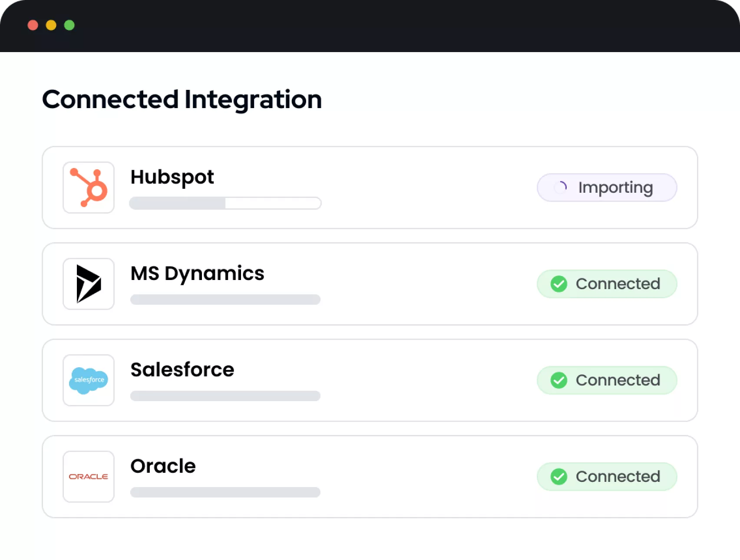740x560 pixels.
Task: Click the yellow minimize window dot
Action: pos(51,25)
